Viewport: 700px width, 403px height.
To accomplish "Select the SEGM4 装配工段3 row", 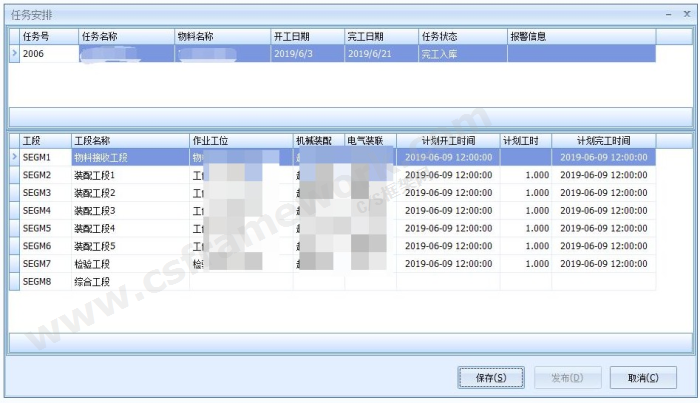I will (x=100, y=211).
